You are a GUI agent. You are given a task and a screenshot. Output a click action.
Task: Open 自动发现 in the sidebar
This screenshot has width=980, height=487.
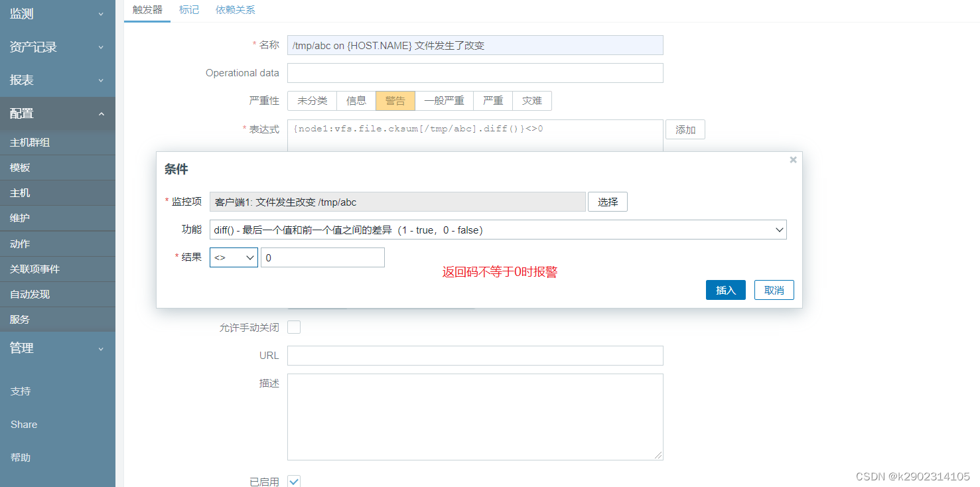point(58,294)
